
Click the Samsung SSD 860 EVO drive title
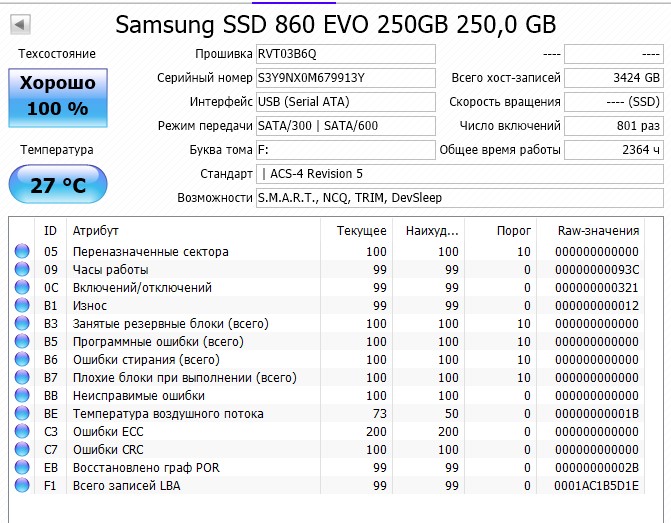tap(336, 24)
